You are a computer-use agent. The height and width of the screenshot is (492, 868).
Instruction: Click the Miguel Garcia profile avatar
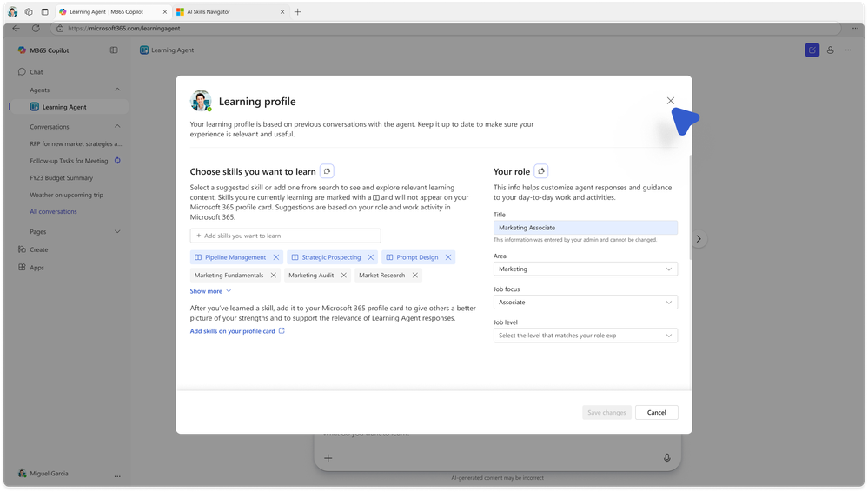coord(22,474)
